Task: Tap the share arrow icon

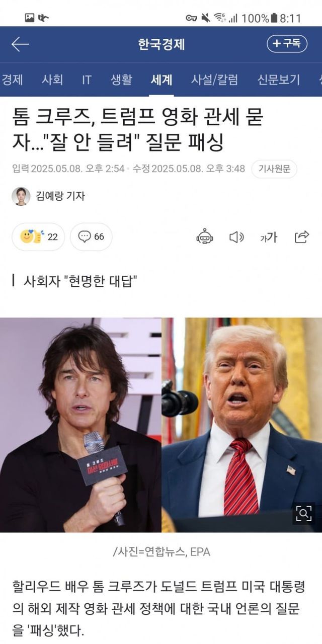Action: click(301, 236)
